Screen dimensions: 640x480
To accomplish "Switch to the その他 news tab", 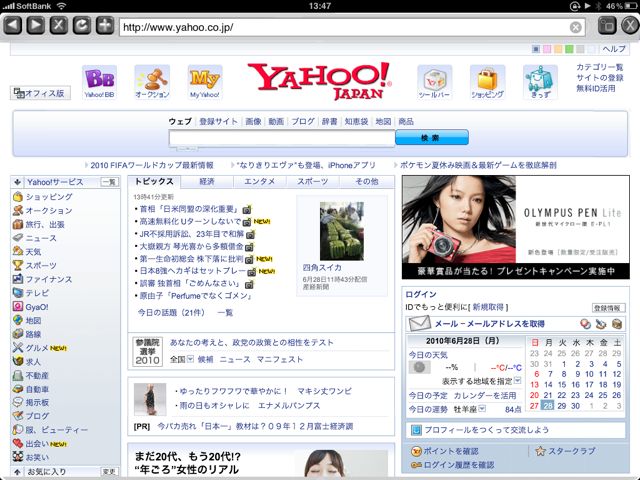I will click(x=367, y=182).
